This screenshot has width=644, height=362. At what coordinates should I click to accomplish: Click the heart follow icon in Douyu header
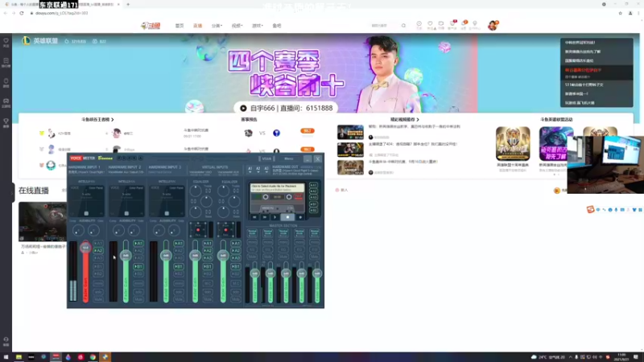click(x=430, y=24)
